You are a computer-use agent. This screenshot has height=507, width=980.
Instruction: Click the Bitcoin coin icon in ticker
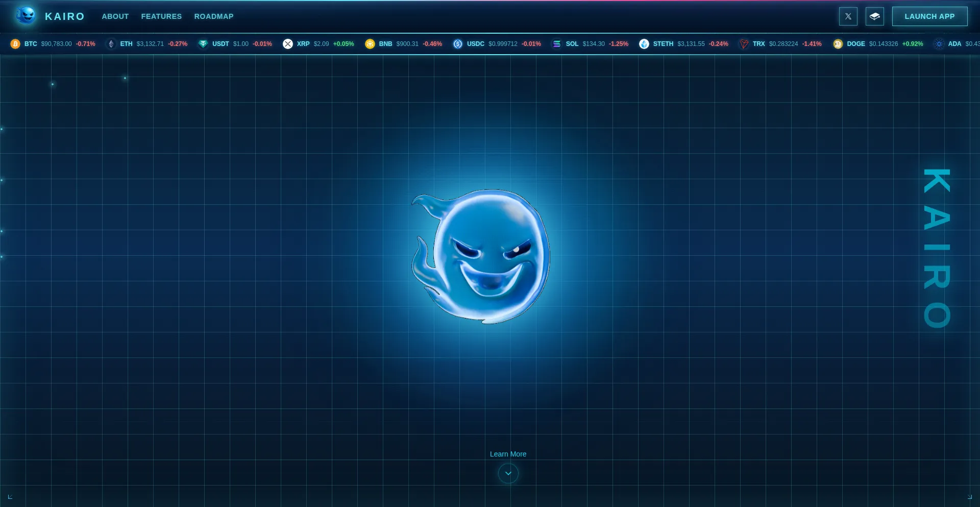[15, 44]
